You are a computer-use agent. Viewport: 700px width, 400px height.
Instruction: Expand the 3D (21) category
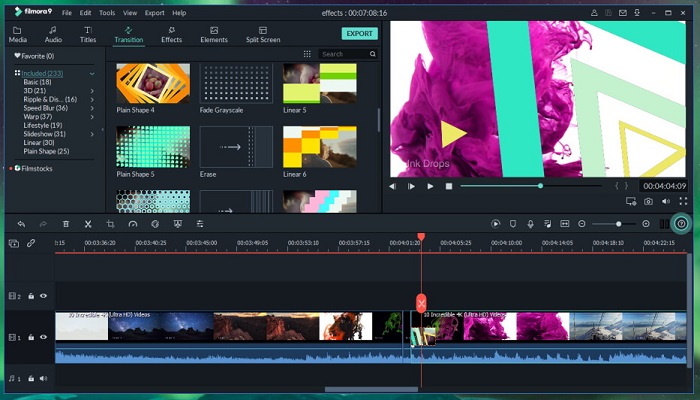click(x=92, y=91)
